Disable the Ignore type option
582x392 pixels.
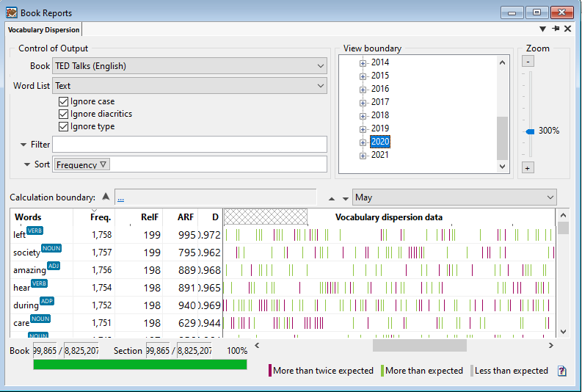64,126
